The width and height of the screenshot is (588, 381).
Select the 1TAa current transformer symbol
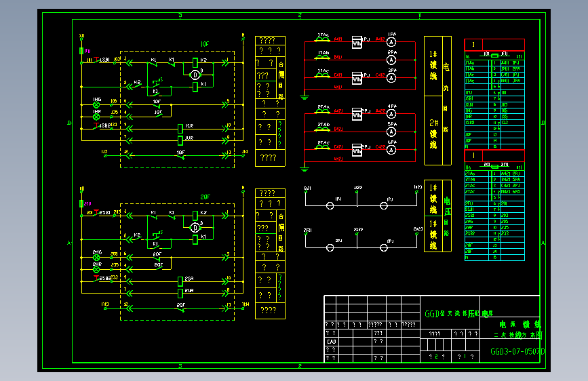click(x=322, y=39)
